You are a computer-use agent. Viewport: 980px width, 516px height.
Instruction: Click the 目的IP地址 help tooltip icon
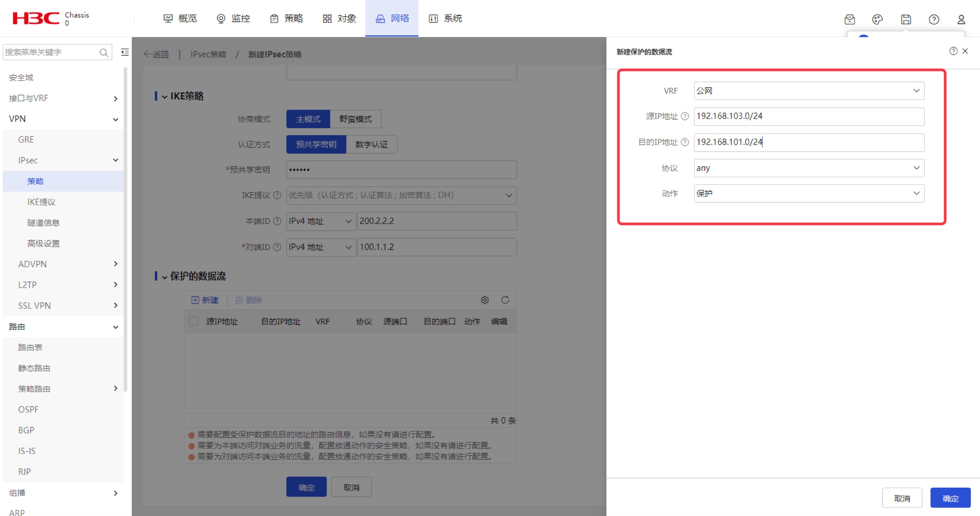tap(685, 142)
